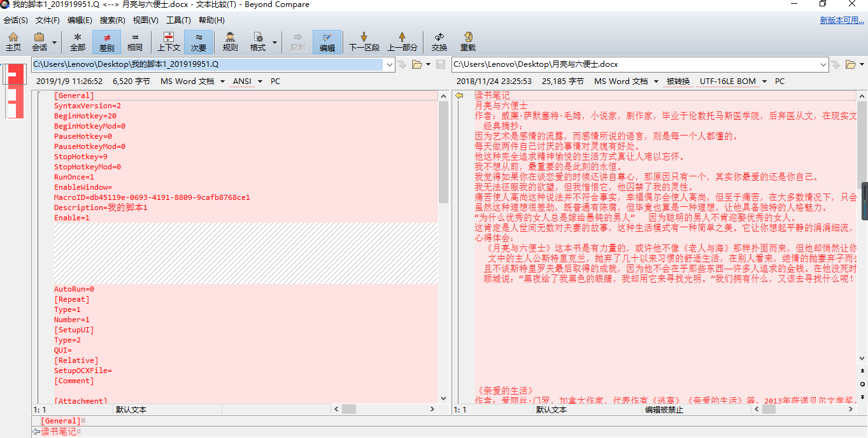Click the line Description=我的脚本1
This screenshot has width=868, height=438.
(101, 208)
